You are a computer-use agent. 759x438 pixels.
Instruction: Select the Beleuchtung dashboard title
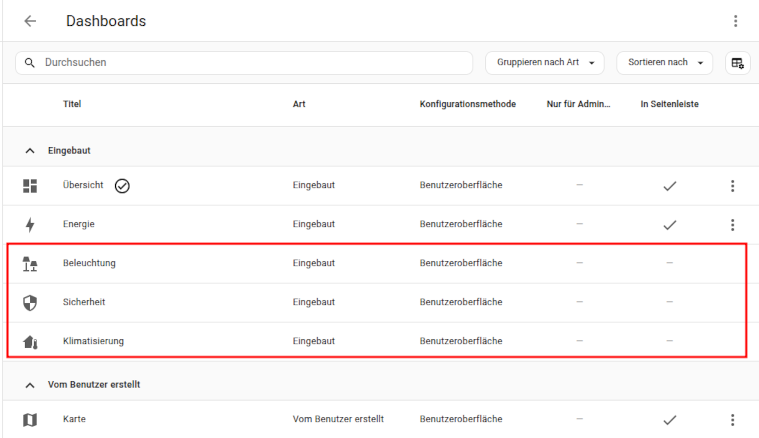89,263
